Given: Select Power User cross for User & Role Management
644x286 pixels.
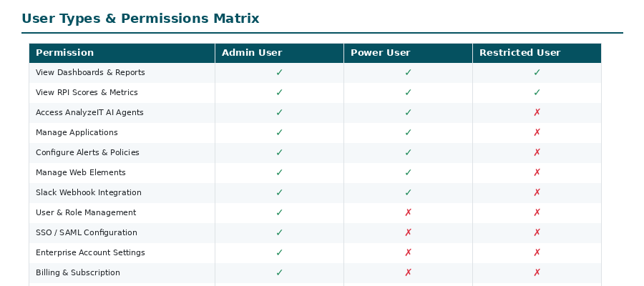Looking at the screenshot, I should click(x=408, y=212).
